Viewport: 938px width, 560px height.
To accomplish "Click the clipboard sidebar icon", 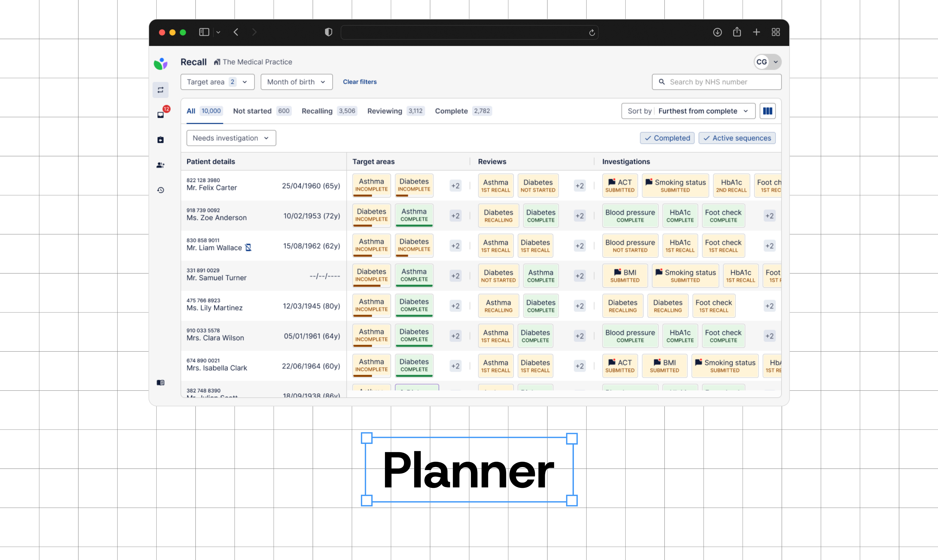I will coord(161,140).
